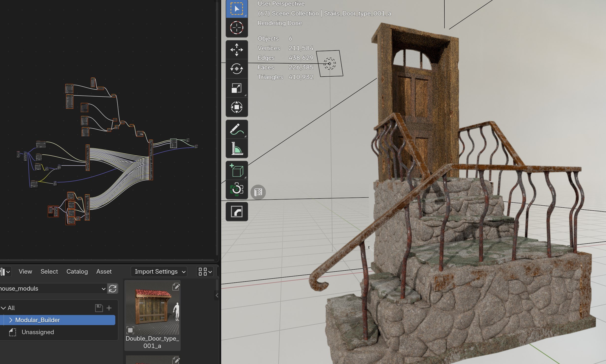Collapse the All catalog tree
Screen dimensions: 606x364
[3, 308]
